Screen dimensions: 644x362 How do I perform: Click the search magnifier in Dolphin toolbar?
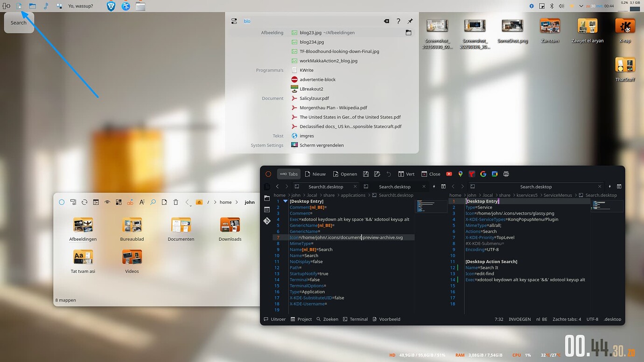(153, 202)
